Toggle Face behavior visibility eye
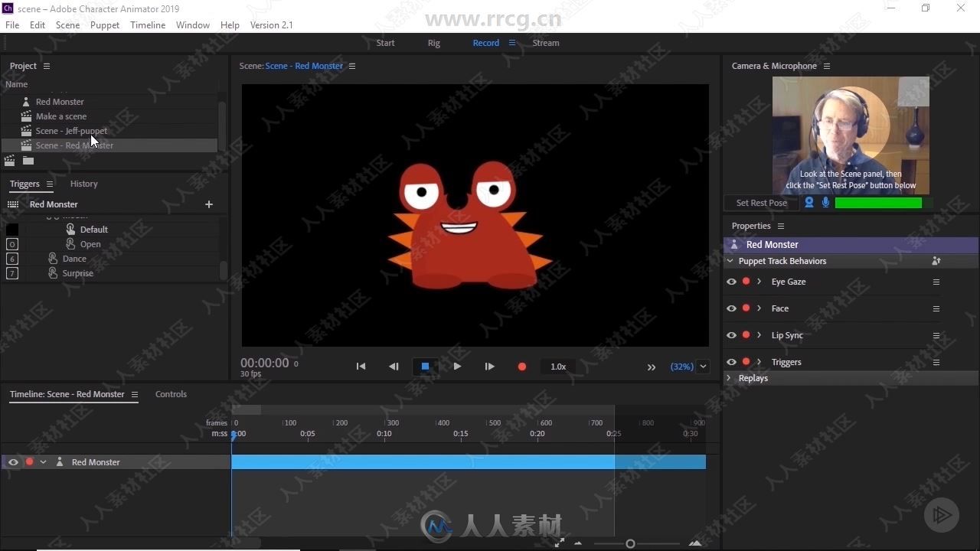This screenshot has width=980, height=551. coord(731,308)
